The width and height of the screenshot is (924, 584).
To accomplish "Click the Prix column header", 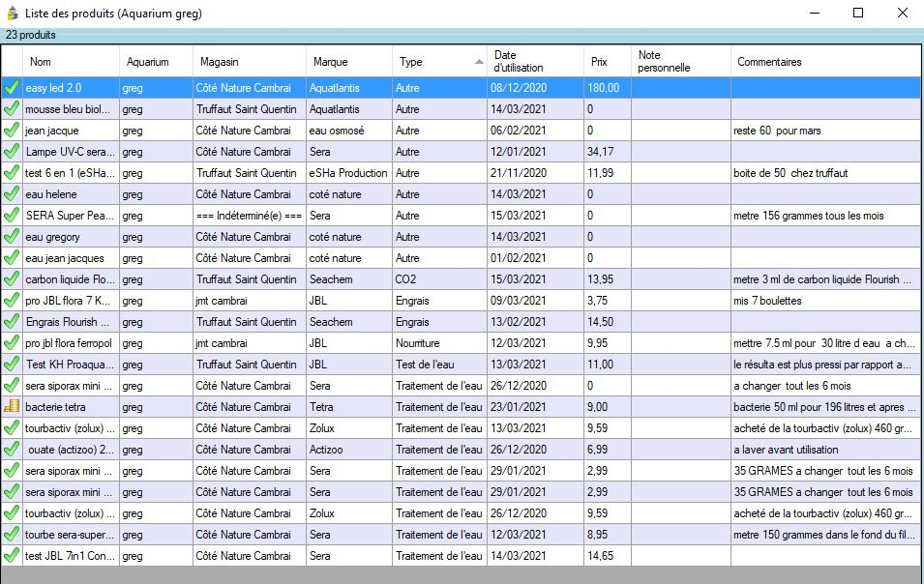I will coord(608,61).
